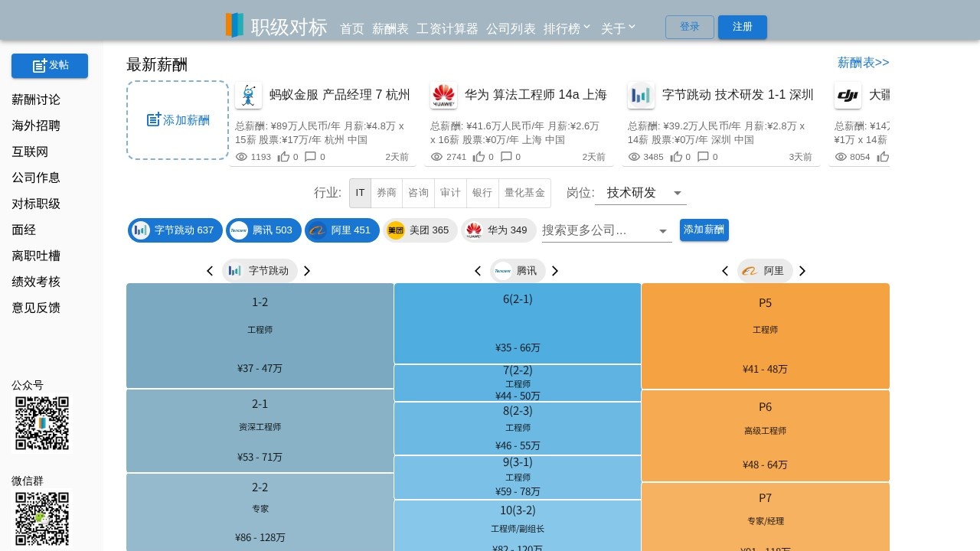This screenshot has width=980, height=551.
Task: Open the 薪酬表>> link
Action: (863, 62)
